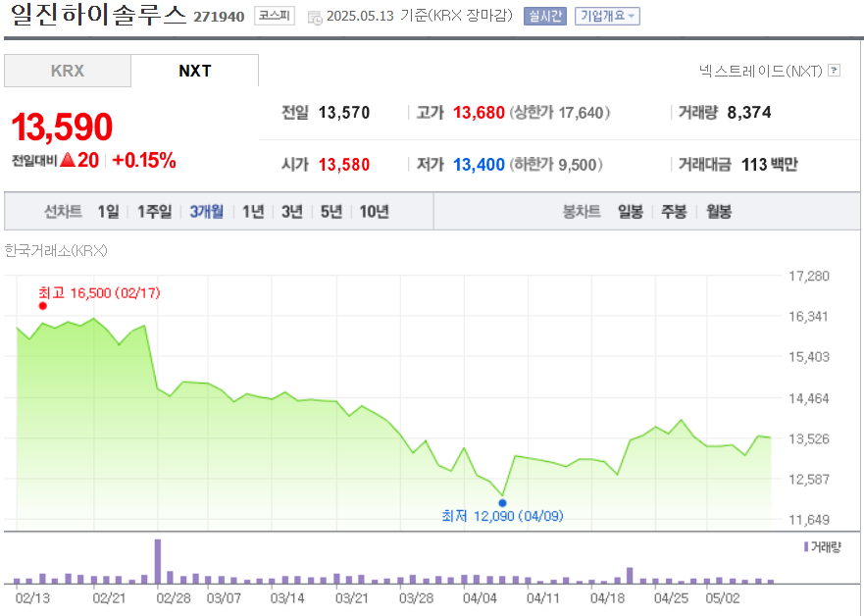864x616 pixels.
Task: Click the 최저 12,090 (04/09) annotation
Action: tap(502, 516)
